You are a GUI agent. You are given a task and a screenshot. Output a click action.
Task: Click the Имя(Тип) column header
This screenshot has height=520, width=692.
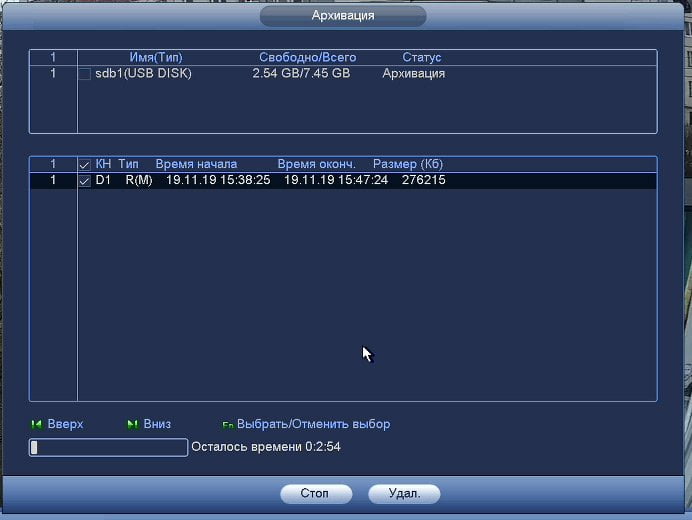(156, 57)
